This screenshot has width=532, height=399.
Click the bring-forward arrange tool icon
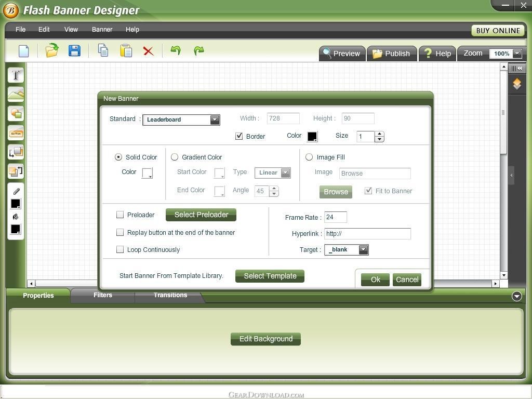(x=16, y=152)
